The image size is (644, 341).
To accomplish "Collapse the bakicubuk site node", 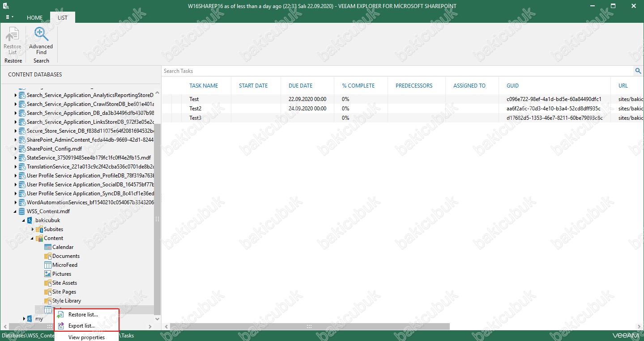I will (24, 220).
